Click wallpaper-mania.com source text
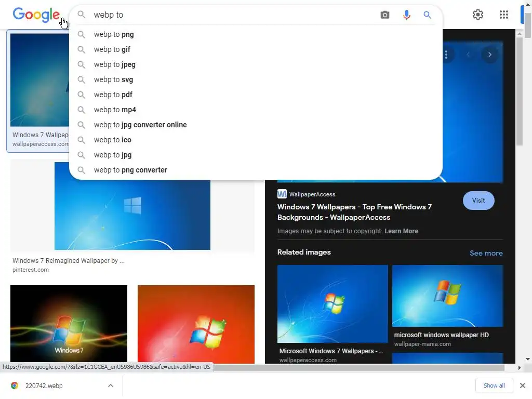 (422, 344)
